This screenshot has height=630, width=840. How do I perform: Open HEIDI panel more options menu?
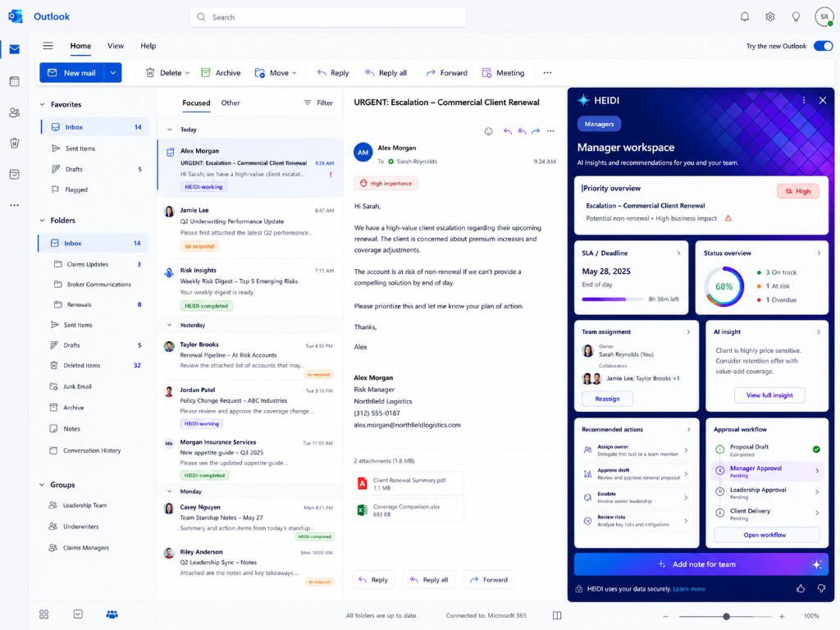point(804,100)
